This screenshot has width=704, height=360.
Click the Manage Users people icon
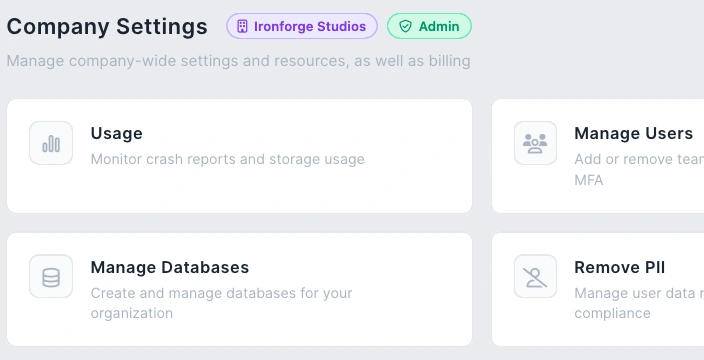(x=535, y=144)
